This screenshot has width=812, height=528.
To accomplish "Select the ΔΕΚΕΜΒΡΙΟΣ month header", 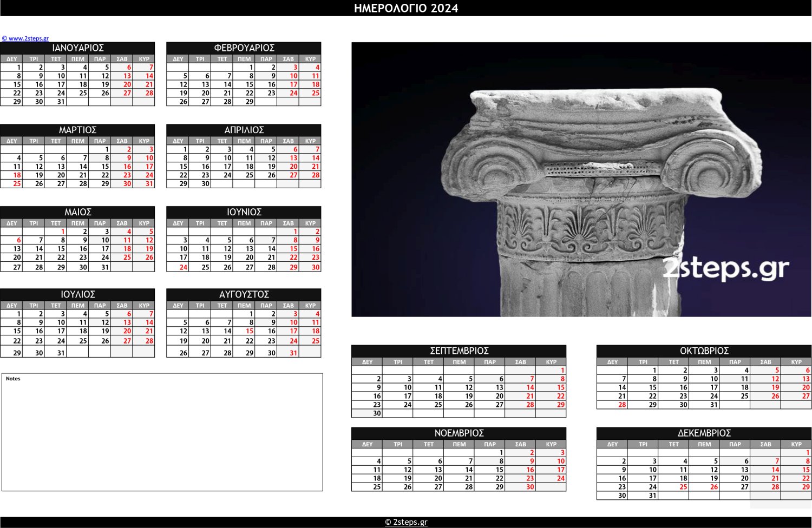I will tap(704, 433).
